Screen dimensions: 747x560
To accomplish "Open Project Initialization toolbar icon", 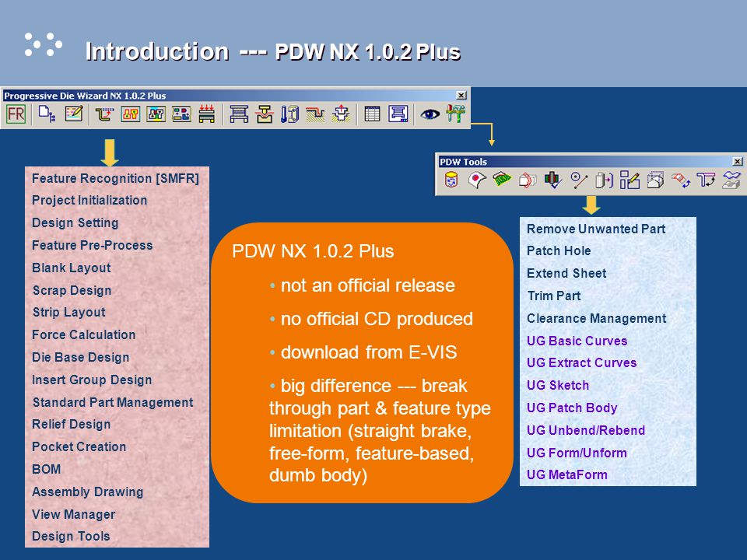I will click(47, 114).
